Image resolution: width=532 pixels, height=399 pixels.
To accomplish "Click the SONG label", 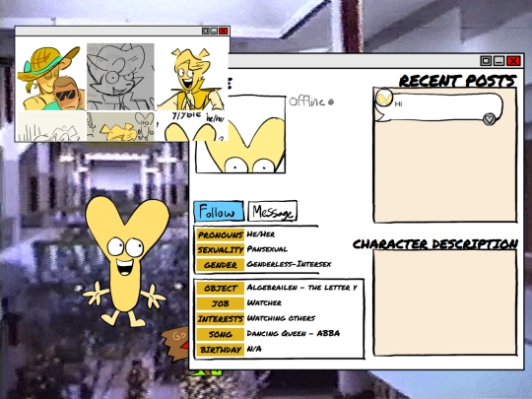I will (221, 334).
